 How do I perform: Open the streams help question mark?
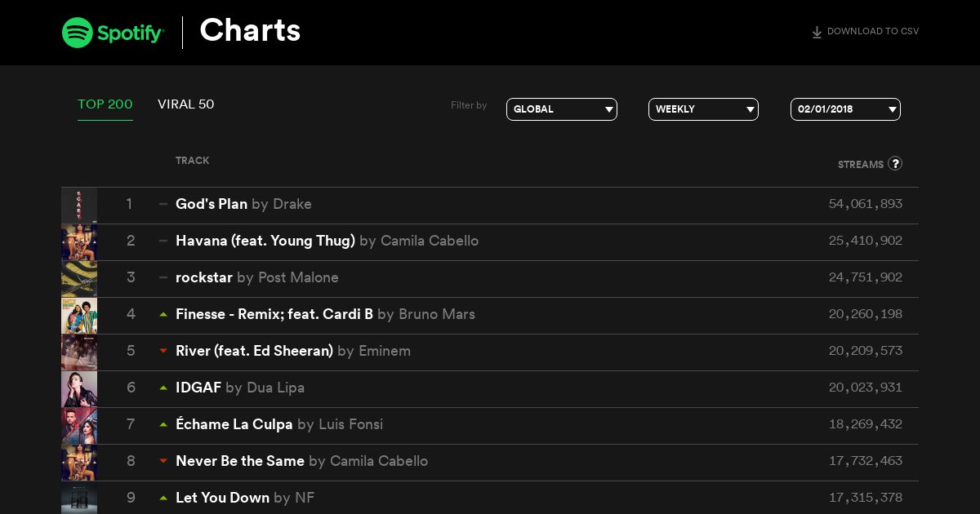895,163
